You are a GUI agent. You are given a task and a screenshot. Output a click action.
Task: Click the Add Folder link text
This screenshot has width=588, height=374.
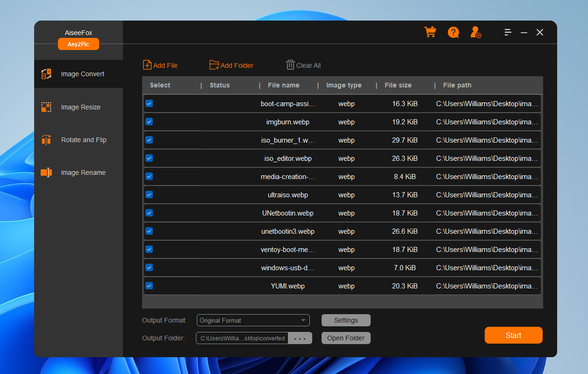237,65
